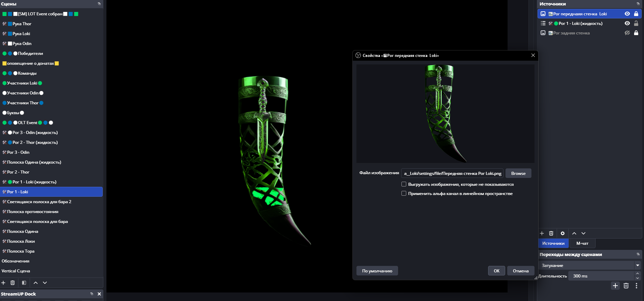Click the По умолчанию defaults button
The image size is (644, 301).
click(x=377, y=271)
